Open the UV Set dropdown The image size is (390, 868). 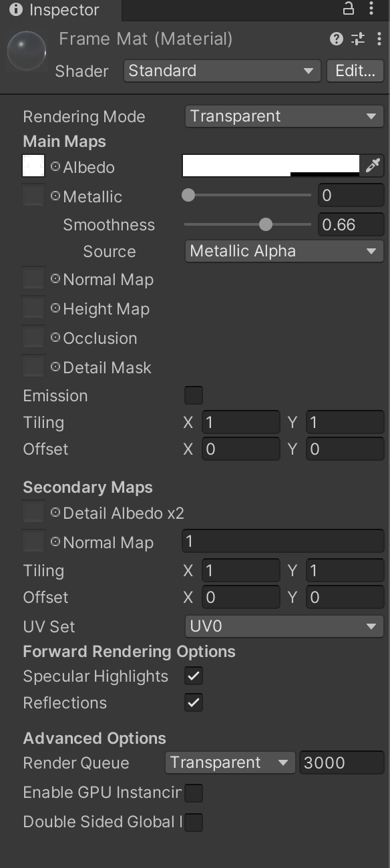pos(284,626)
